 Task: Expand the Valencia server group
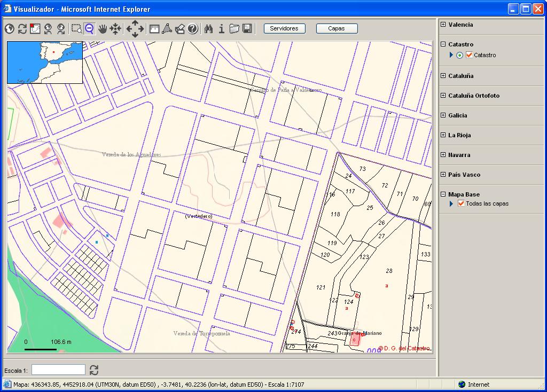[x=443, y=25]
